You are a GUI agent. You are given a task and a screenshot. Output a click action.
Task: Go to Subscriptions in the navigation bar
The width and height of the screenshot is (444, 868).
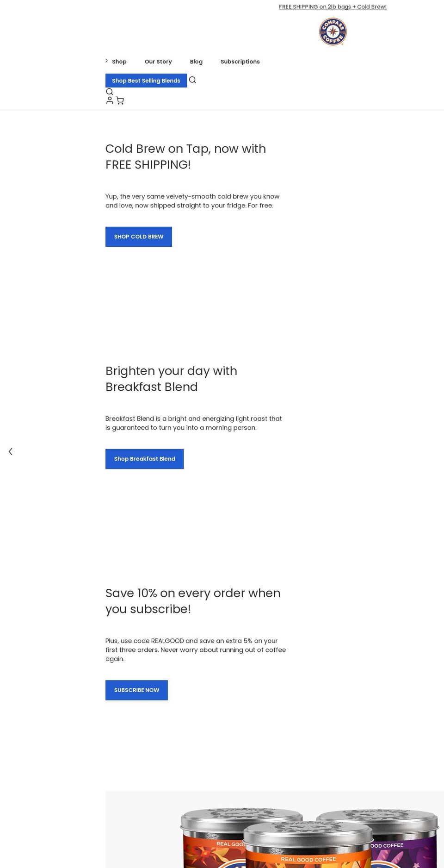pyautogui.click(x=240, y=61)
